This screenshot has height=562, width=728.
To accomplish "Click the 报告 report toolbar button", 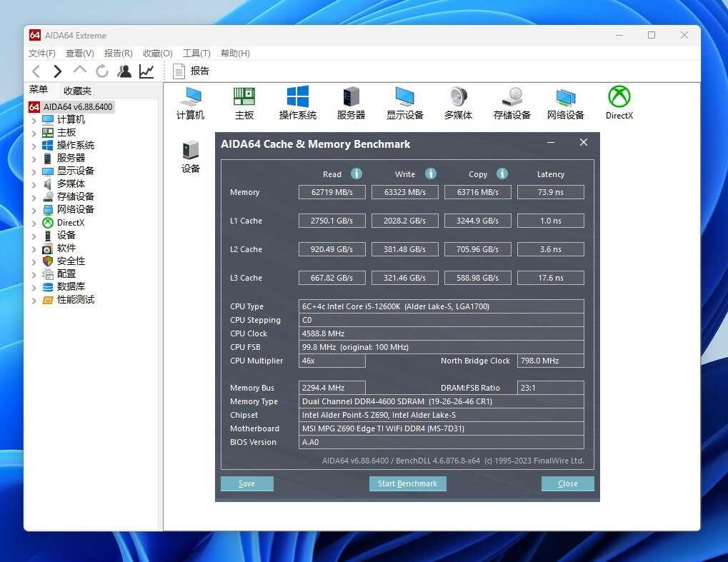I will coord(191,71).
